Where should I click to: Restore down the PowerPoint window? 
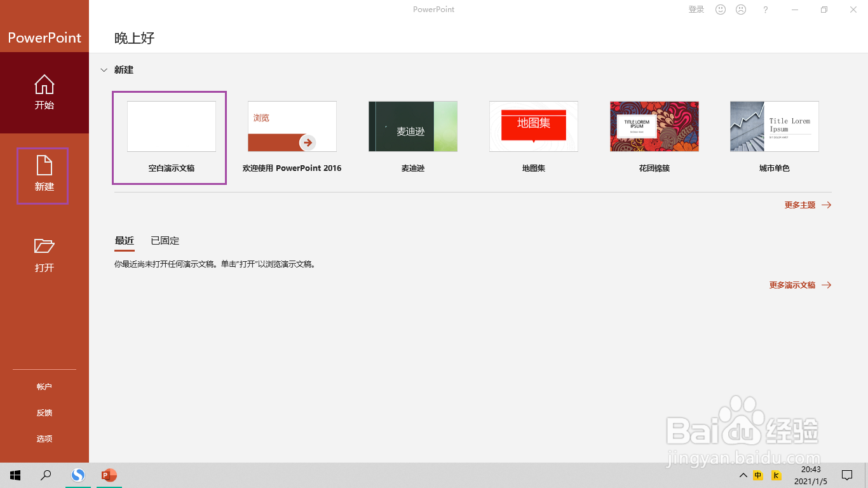824,10
